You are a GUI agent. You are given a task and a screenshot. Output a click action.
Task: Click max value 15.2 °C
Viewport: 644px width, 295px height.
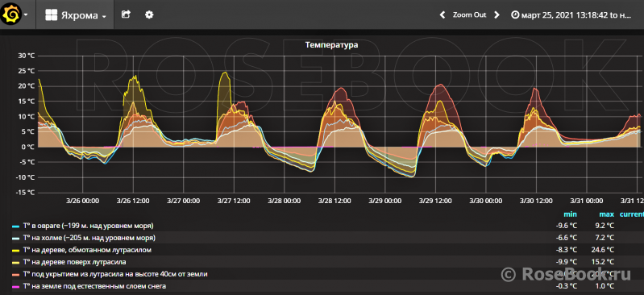(x=604, y=262)
